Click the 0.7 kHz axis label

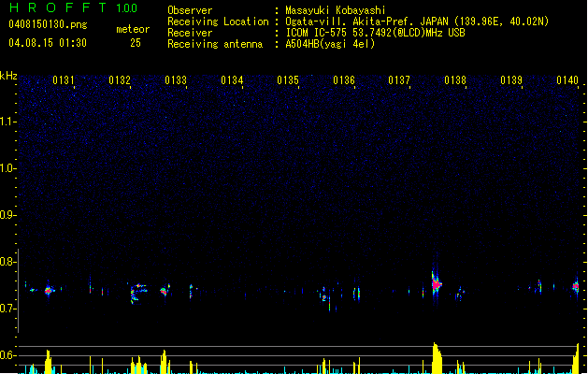(7, 309)
